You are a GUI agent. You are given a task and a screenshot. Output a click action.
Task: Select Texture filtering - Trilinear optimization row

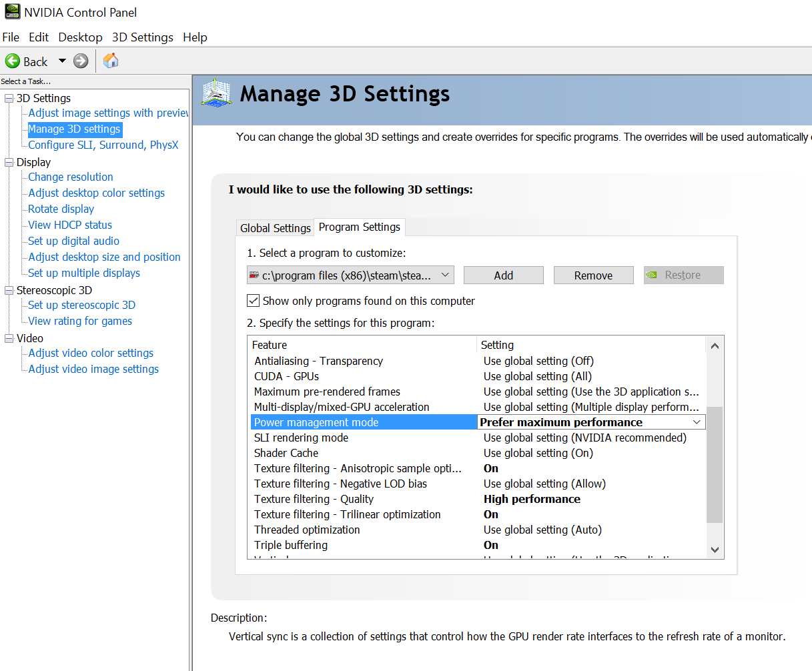tap(476, 514)
